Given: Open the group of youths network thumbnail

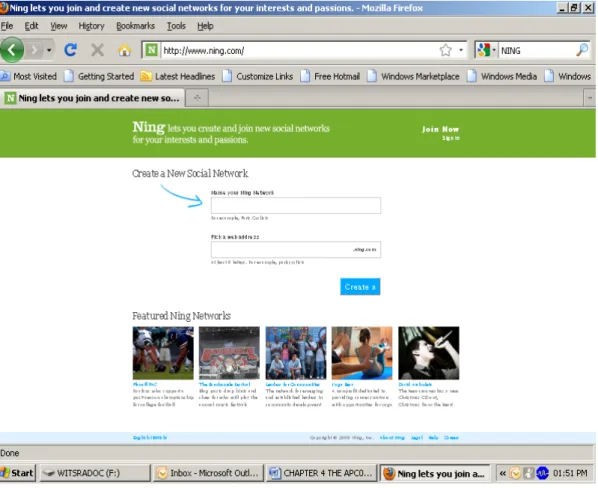Looking at the screenshot, I should click(x=296, y=353).
